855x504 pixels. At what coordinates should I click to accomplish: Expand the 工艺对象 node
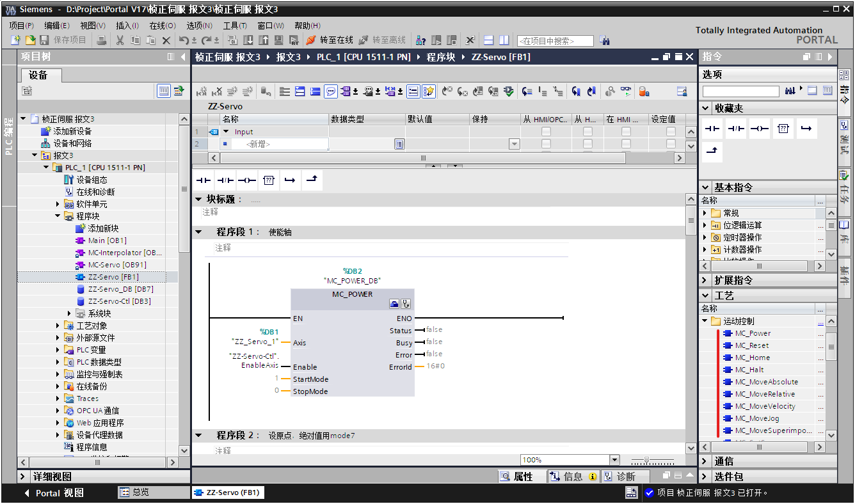tap(58, 326)
